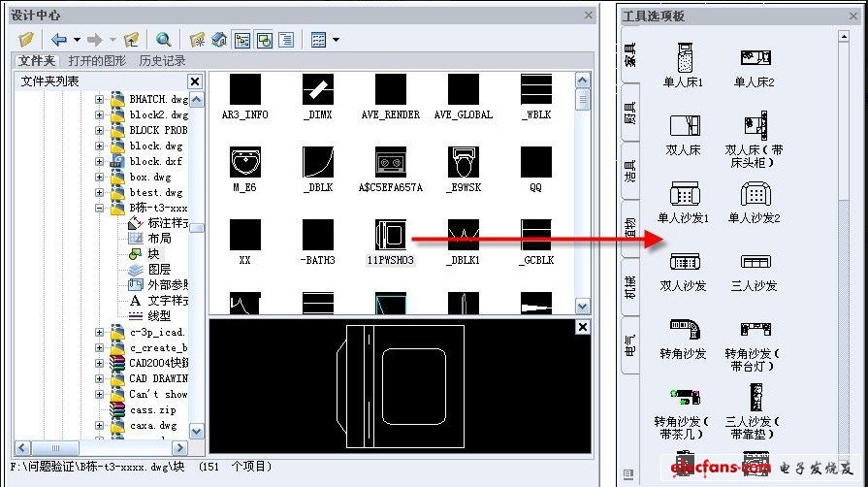Toggle the tree view button
Viewport: 868px width, 487px height.
241,40
